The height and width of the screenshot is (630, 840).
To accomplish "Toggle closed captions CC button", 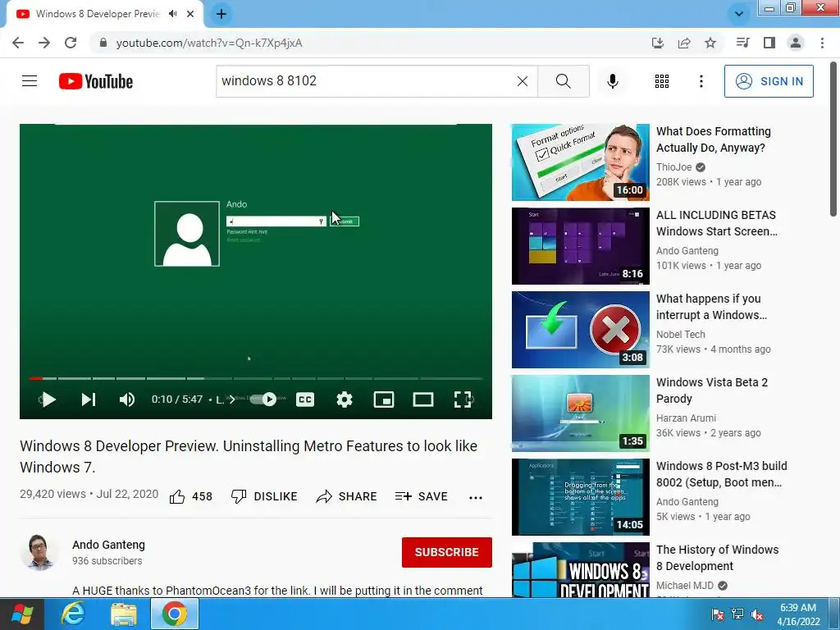I will click(x=305, y=399).
